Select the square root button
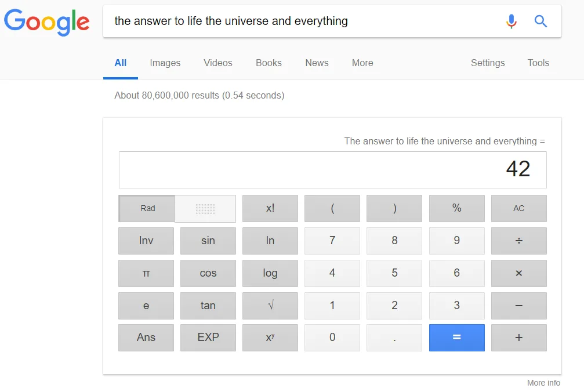Image resolution: width=584 pixels, height=392 pixels. click(270, 306)
